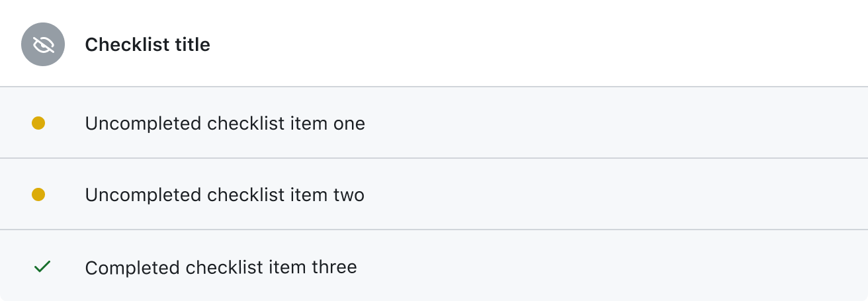Click the word "three" in completed item
The width and height of the screenshot is (868, 301).
(334, 267)
